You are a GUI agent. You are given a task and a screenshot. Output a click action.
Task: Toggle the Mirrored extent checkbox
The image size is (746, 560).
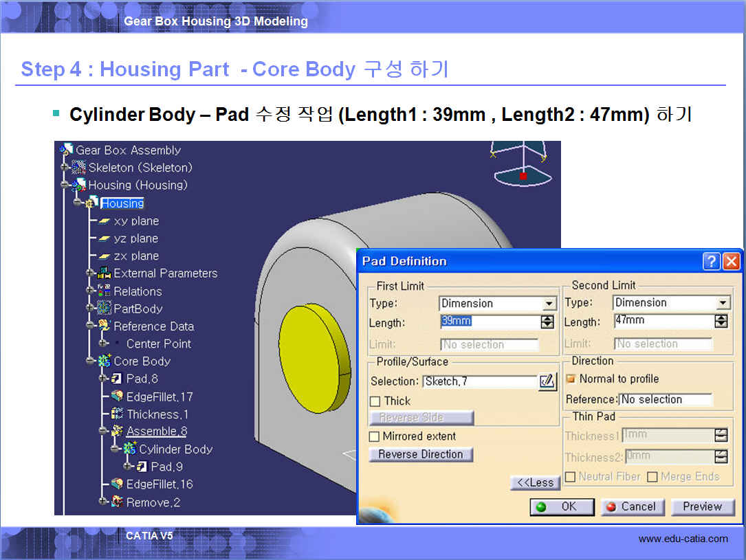[375, 436]
